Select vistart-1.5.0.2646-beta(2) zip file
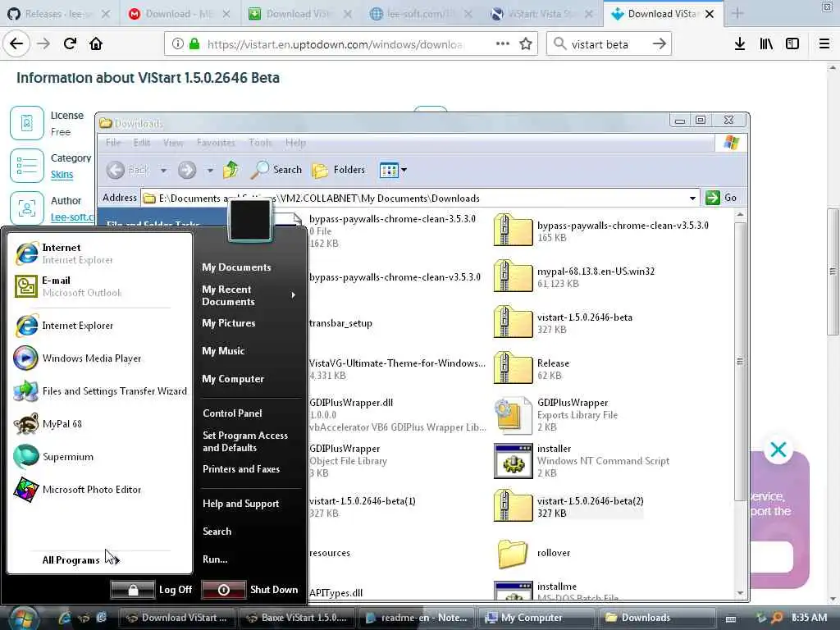840x630 pixels. (x=568, y=507)
